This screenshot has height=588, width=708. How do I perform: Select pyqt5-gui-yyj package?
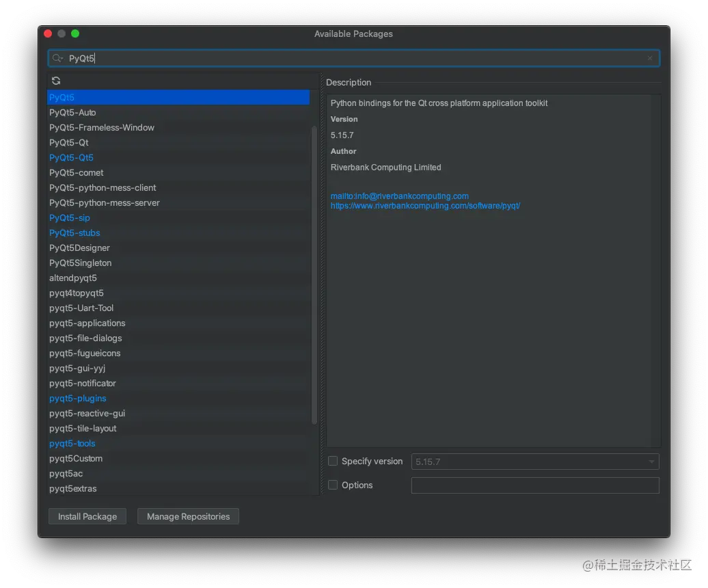[179, 369]
